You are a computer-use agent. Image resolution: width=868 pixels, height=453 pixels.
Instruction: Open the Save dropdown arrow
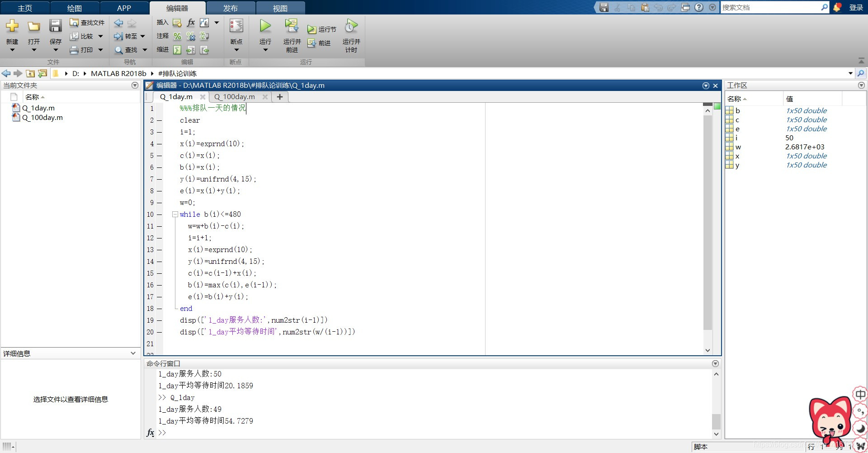tap(55, 50)
